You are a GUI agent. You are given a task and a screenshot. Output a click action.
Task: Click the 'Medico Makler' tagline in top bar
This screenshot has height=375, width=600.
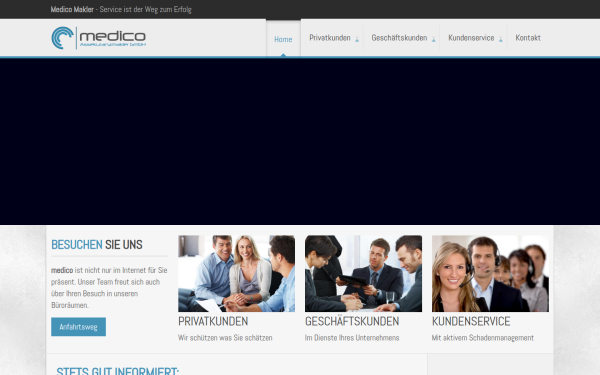121,9
